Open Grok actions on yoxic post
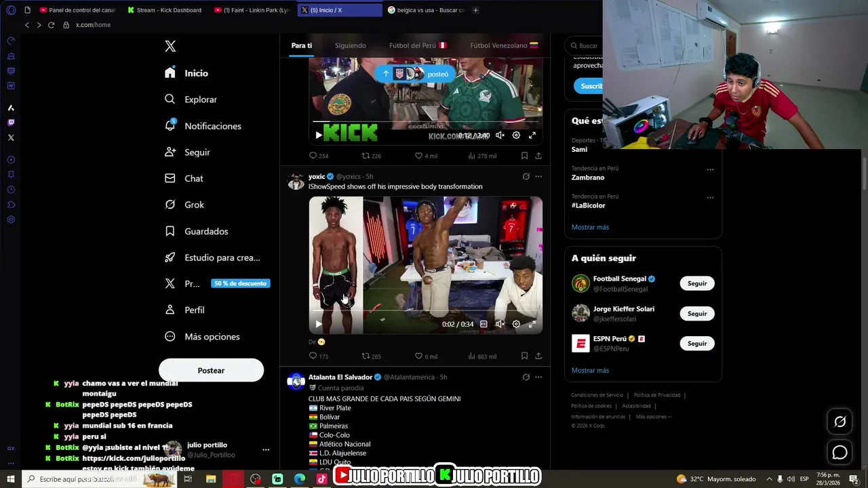The width and height of the screenshot is (868, 488). click(526, 176)
